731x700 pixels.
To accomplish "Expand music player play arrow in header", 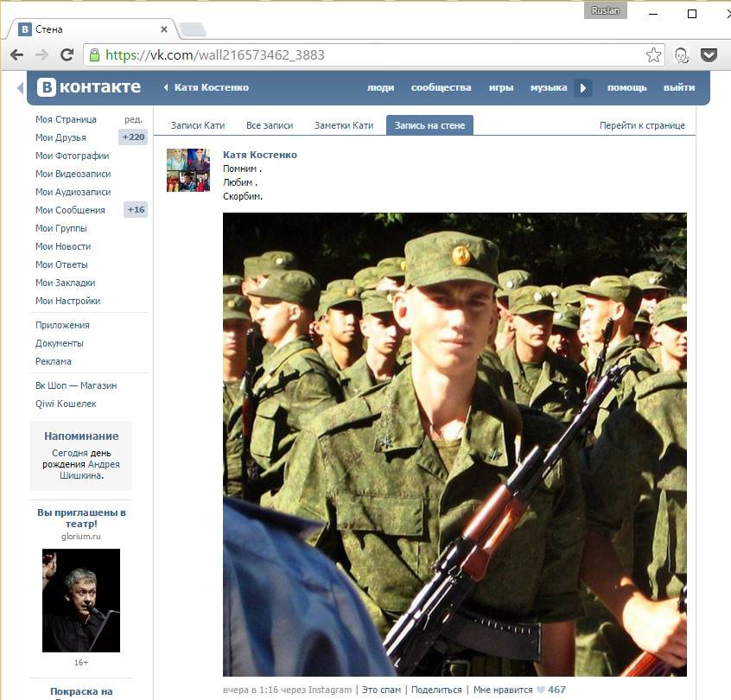I will 584,87.
